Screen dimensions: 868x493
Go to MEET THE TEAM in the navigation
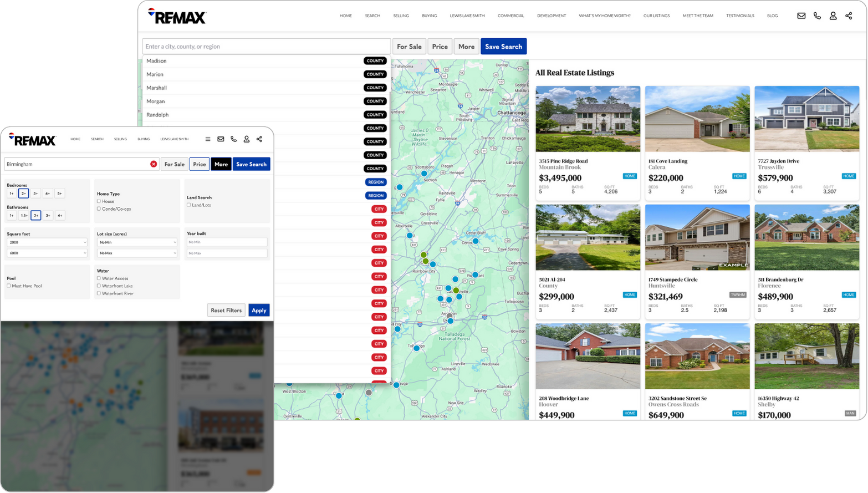pos(698,16)
